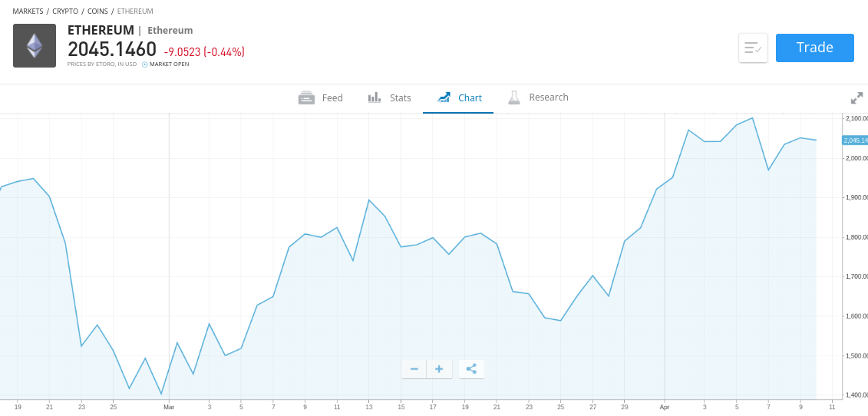Viewport: 868px width, 416px height.
Task: Click the 2,045.14 current price axis tag
Action: pyautogui.click(x=855, y=140)
